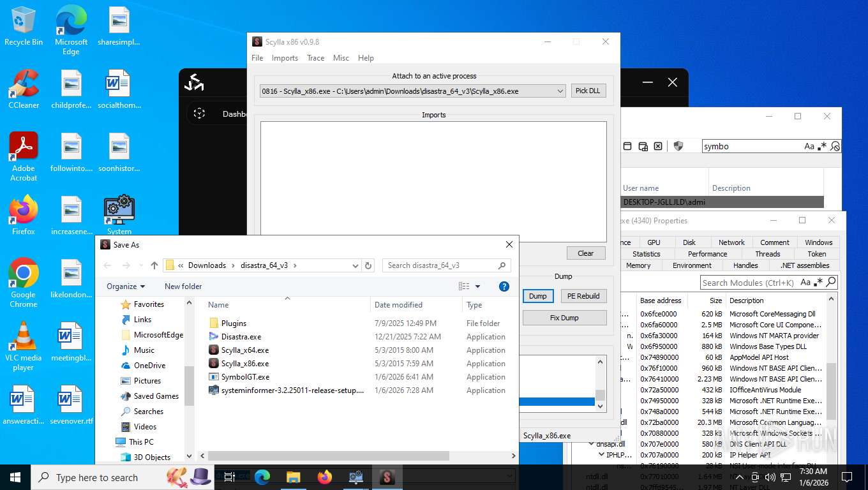Viewport: 868px width, 490px height.
Task: Click the Up arrow in the Save As dialog
Action: [x=154, y=265]
